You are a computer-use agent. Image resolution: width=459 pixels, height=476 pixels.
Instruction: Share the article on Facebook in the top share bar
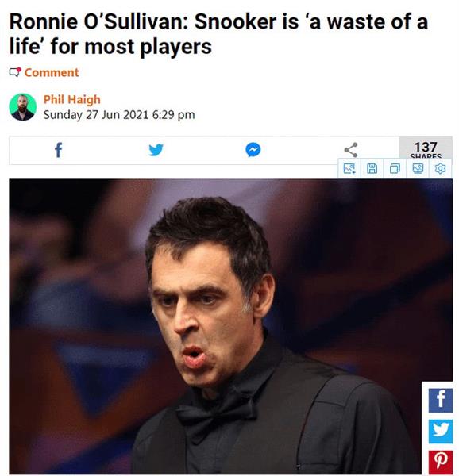click(58, 150)
